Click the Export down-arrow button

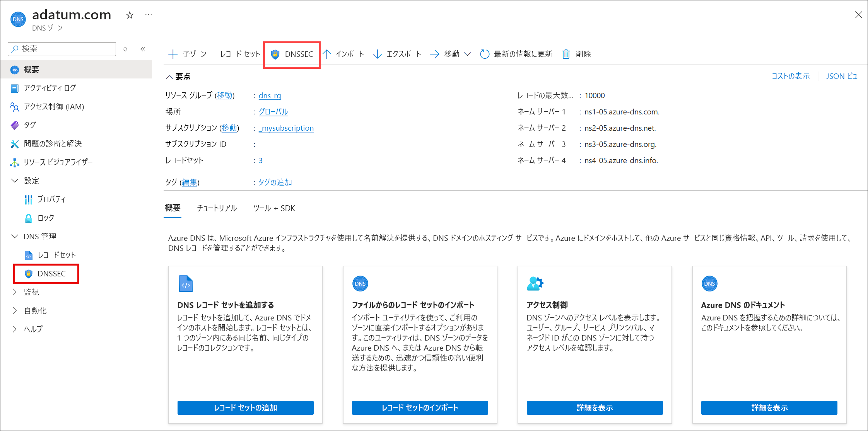[397, 54]
